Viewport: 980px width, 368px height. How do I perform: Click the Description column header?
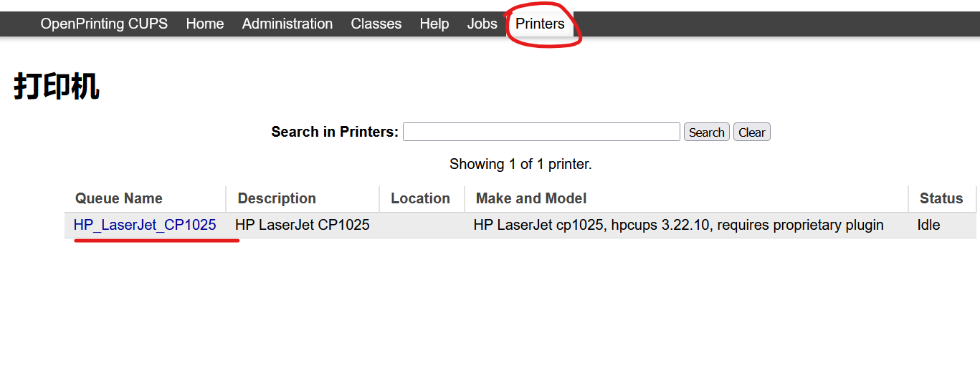[277, 198]
